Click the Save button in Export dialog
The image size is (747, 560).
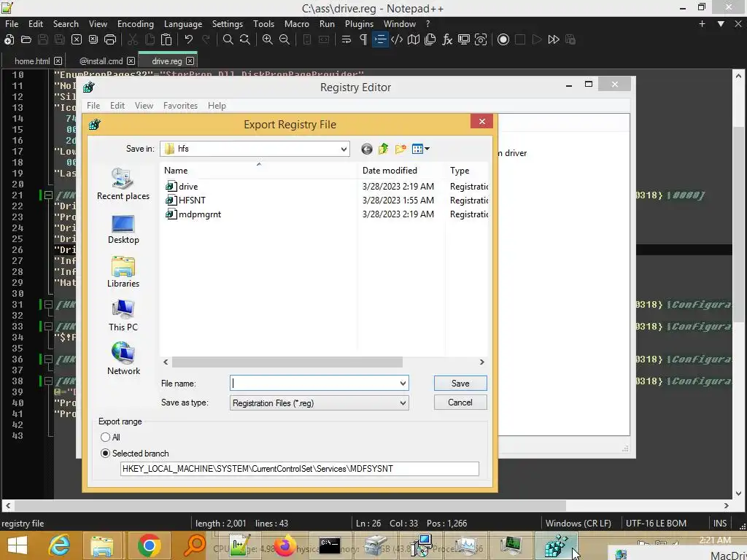pos(460,384)
